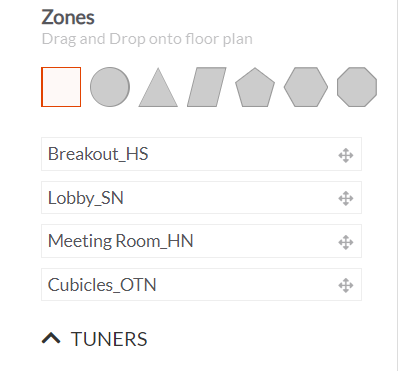Click the move handle on Cubicles_OTN
Image resolution: width=401 pixels, height=371 pixels.
(x=346, y=286)
